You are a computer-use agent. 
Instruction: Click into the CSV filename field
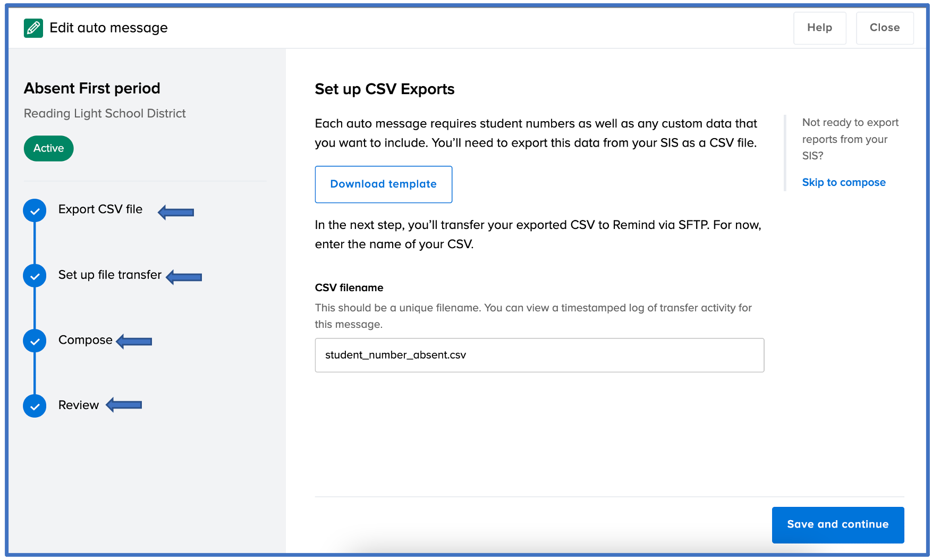(x=539, y=355)
